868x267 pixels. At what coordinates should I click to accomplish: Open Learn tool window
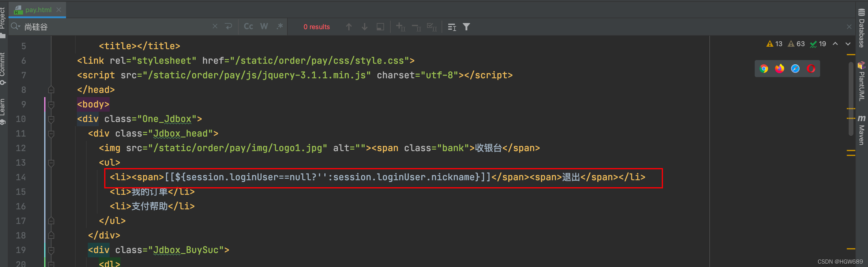3,111
